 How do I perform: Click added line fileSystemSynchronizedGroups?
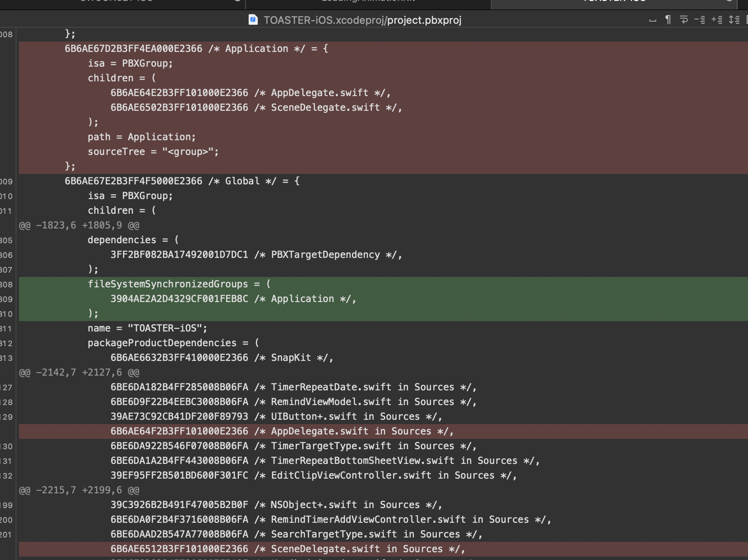pyautogui.click(x=384, y=284)
